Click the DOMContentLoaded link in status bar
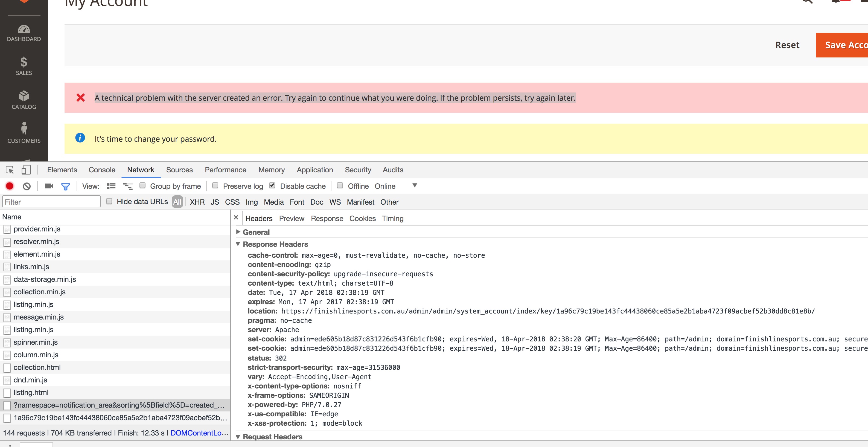Viewport: 868px width, 447px height. (199, 433)
